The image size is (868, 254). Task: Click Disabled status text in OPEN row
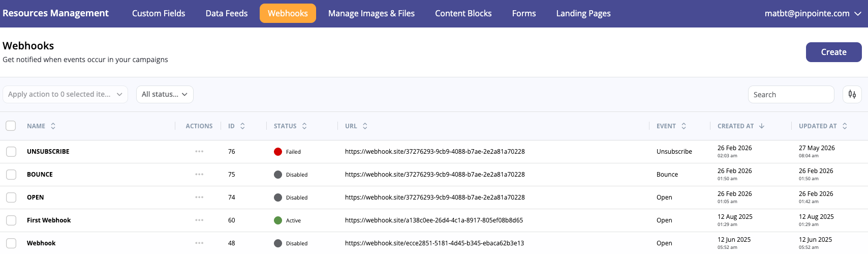[297, 197]
